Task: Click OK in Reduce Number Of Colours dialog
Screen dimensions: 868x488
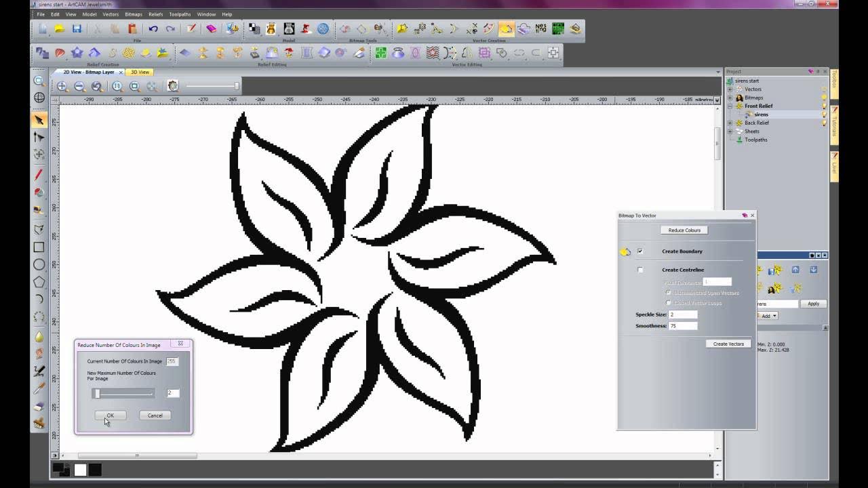Action: coord(111,415)
